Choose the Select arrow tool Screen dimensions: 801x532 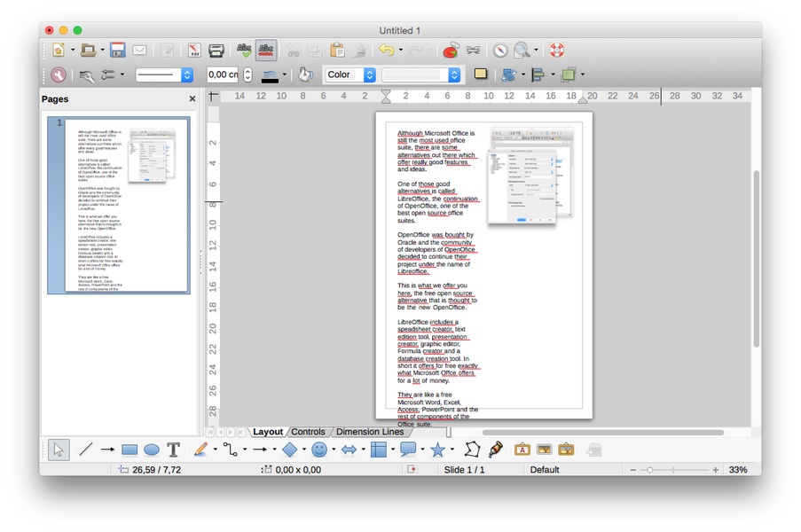pos(59,450)
